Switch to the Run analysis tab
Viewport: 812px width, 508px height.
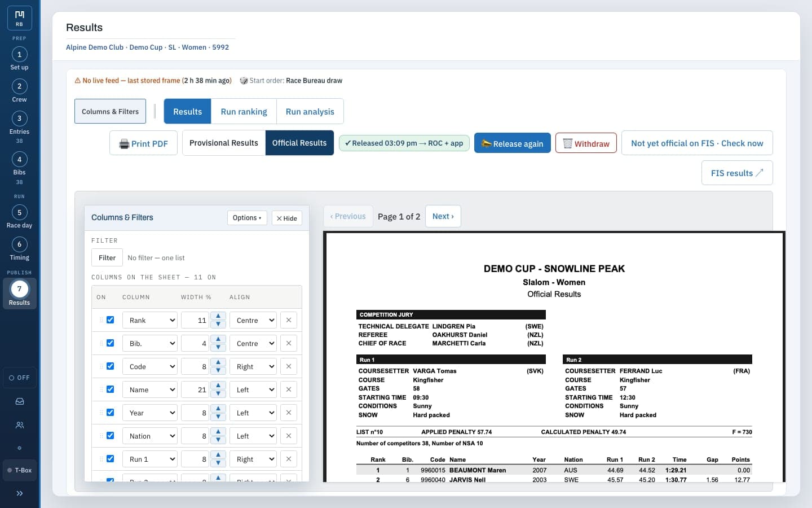(x=310, y=112)
